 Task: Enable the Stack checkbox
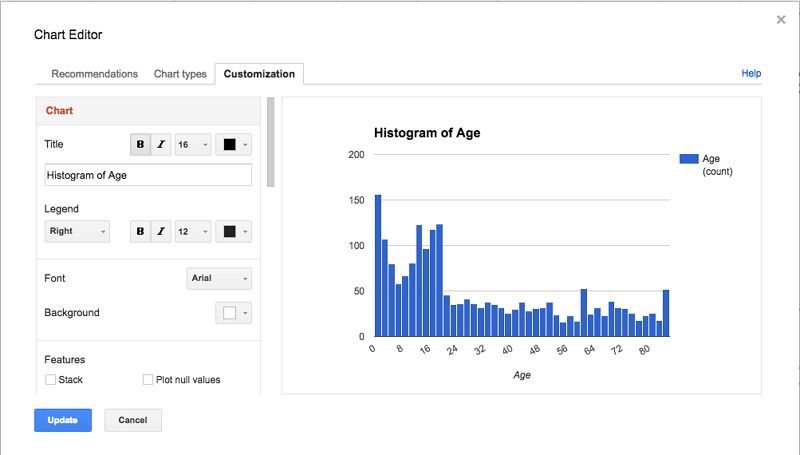tap(51, 380)
